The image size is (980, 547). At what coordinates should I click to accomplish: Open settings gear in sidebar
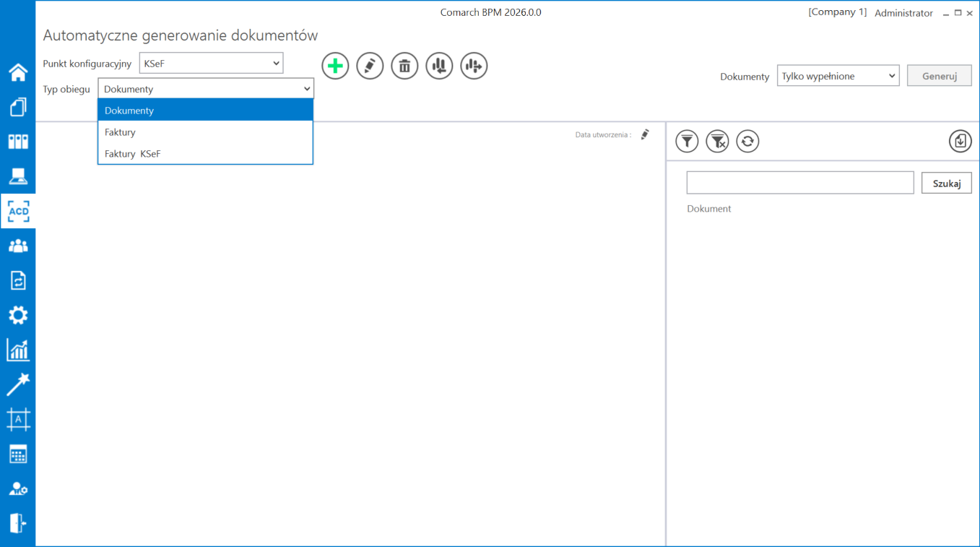(x=18, y=315)
